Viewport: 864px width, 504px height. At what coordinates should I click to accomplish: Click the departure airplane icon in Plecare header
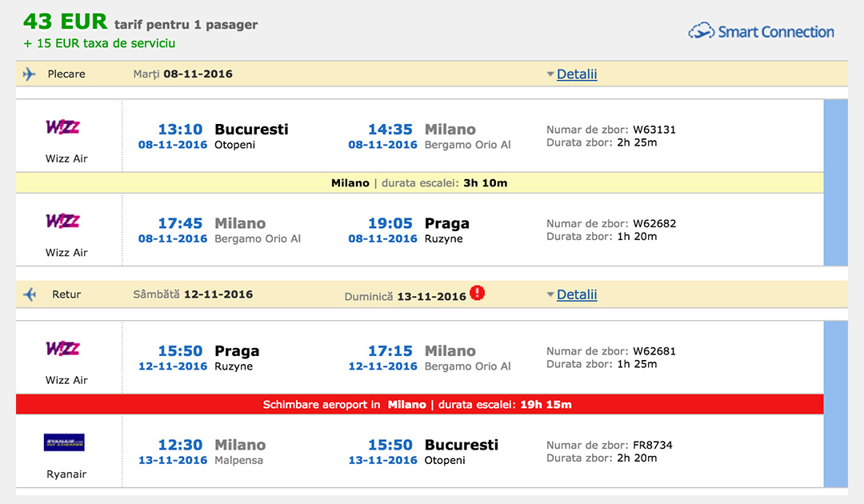(x=30, y=73)
